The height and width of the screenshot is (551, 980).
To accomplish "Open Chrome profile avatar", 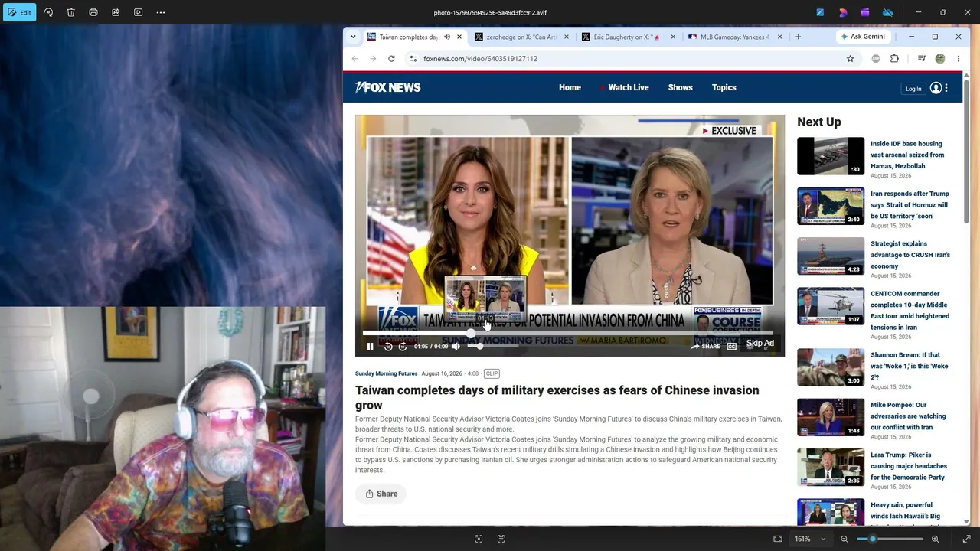I will [940, 59].
